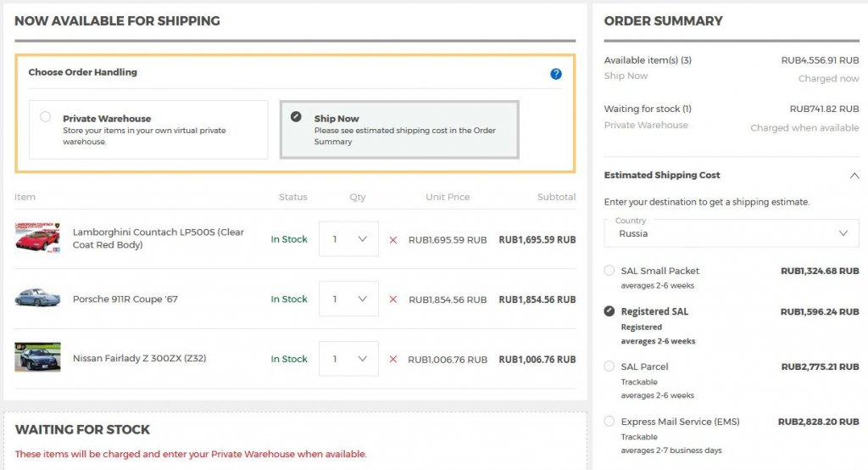Remove Lamborghini Countach with red X
The height and width of the screenshot is (470, 868).
[392, 240]
